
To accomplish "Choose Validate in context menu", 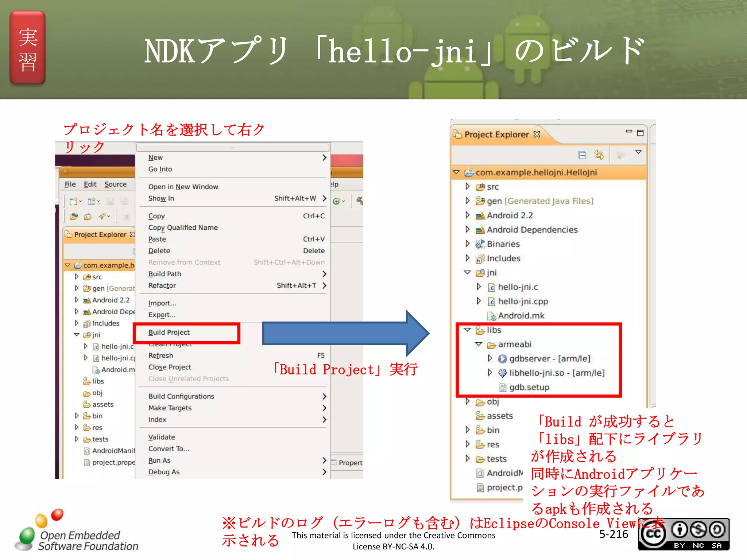I will (233, 437).
